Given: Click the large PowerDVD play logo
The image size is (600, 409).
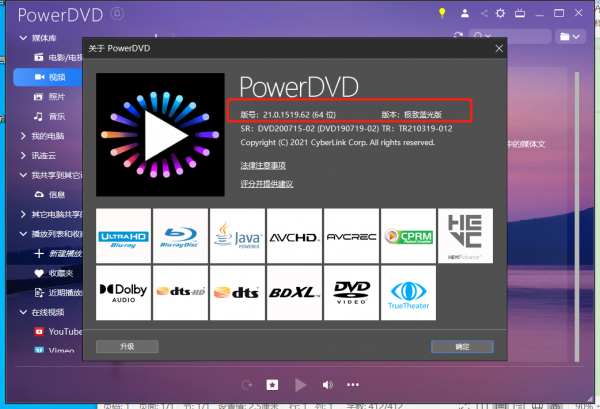Looking at the screenshot, I should coord(160,135).
